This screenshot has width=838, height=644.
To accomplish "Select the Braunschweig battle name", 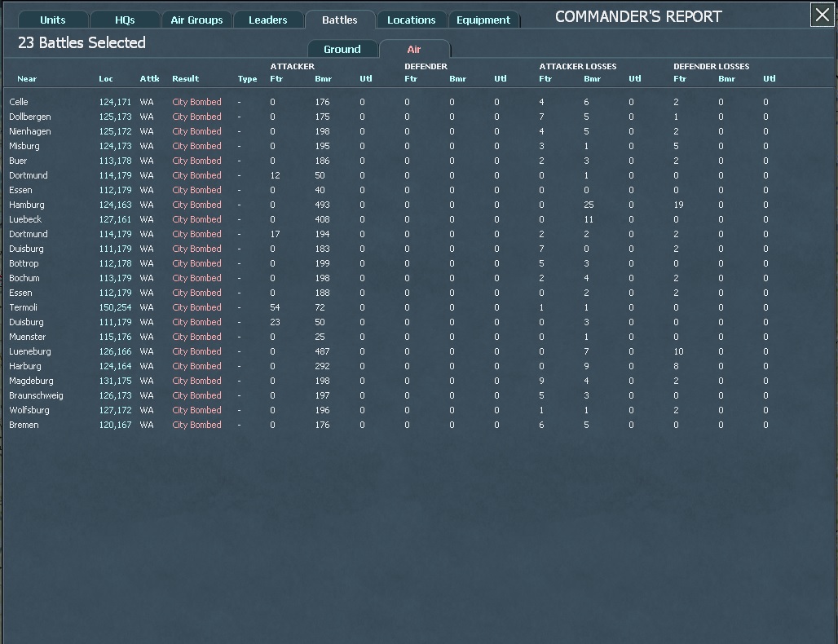I will (36, 395).
